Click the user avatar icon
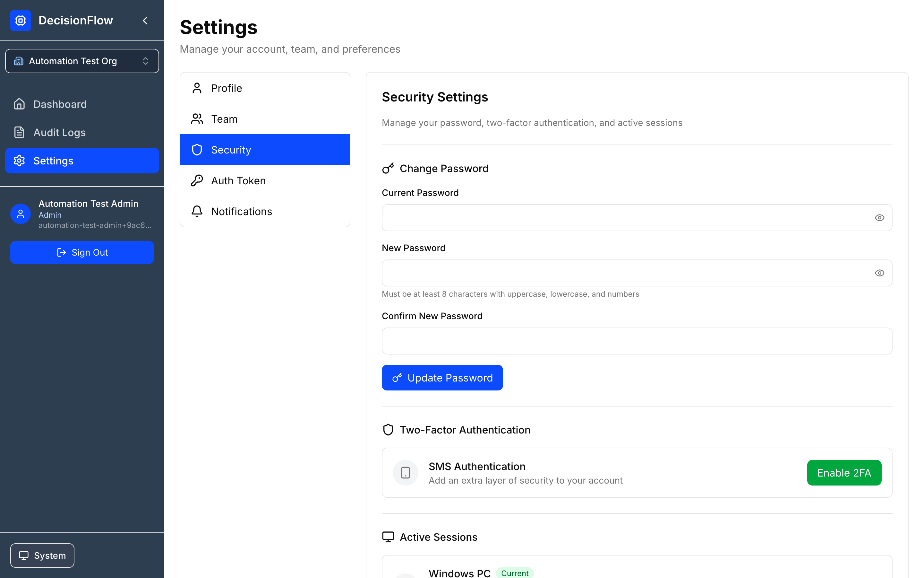The height and width of the screenshot is (578, 924). pyautogui.click(x=21, y=214)
